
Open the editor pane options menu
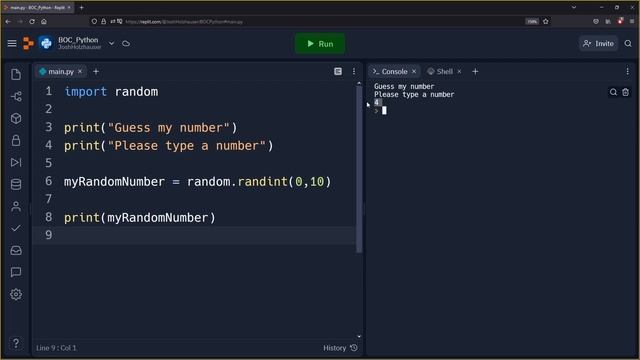point(354,71)
